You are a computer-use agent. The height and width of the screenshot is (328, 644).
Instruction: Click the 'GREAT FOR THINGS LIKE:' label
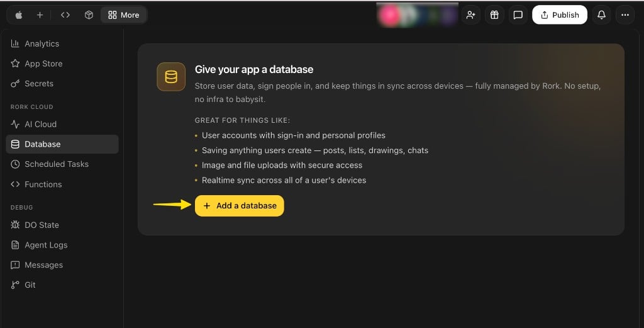click(242, 120)
